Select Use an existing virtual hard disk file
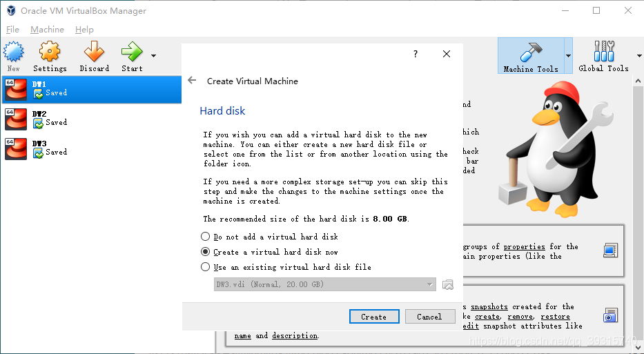Screen dimensions: 644x354 tap(286, 267)
